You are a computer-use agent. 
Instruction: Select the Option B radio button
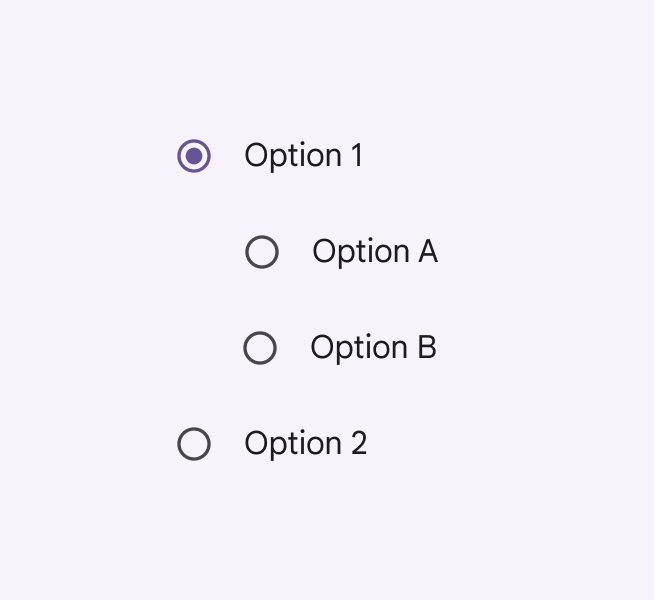[260, 348]
